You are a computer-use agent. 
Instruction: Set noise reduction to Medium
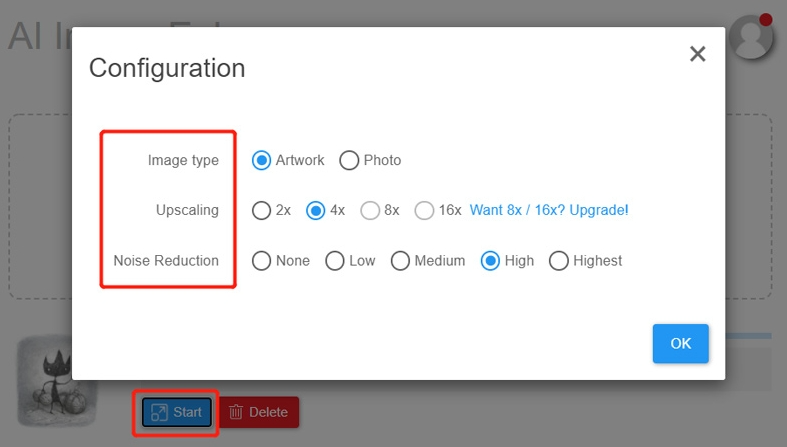400,261
